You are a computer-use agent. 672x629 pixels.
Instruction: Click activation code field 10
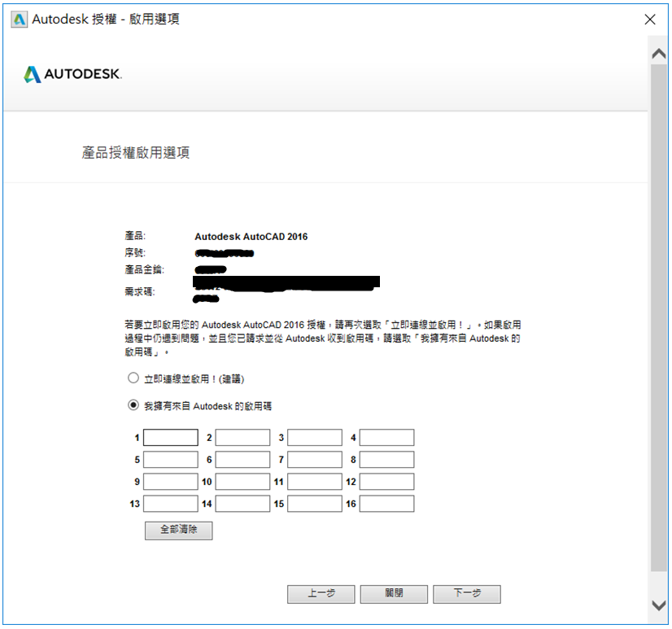click(242, 482)
